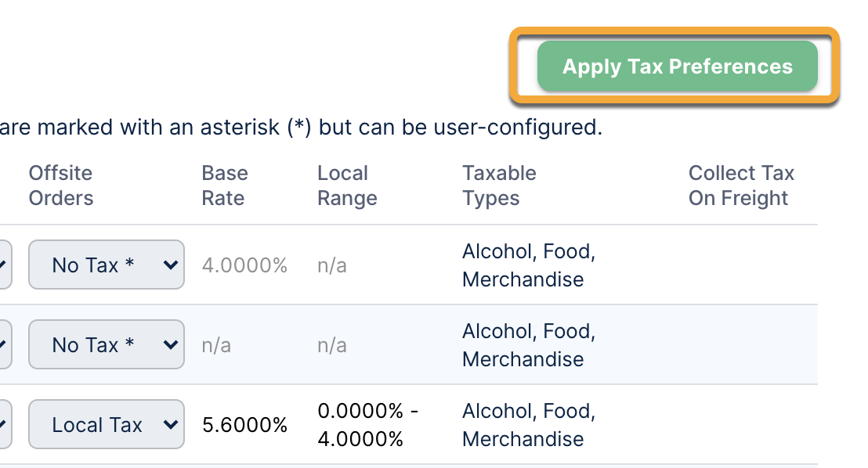Click the 5.6000% base rate value
The height and width of the screenshot is (468, 868).
pos(244,426)
